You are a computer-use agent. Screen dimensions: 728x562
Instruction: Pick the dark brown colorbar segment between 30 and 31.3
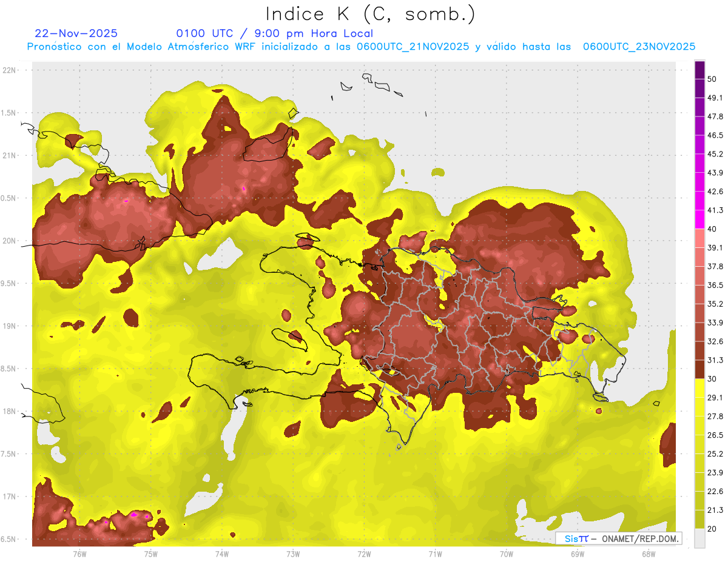[699, 369]
